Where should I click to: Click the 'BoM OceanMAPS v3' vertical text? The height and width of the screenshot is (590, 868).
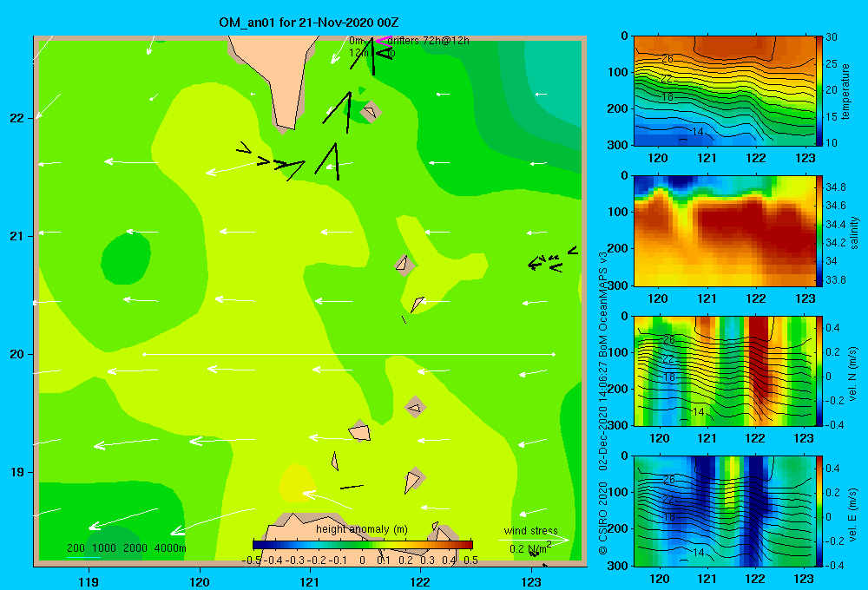pyautogui.click(x=603, y=304)
